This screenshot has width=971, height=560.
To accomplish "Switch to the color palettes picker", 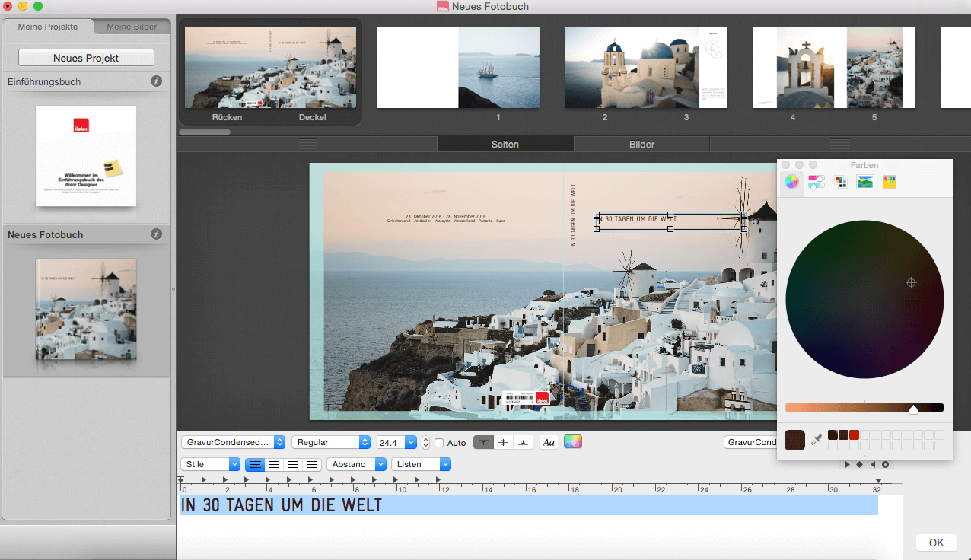I will [840, 182].
